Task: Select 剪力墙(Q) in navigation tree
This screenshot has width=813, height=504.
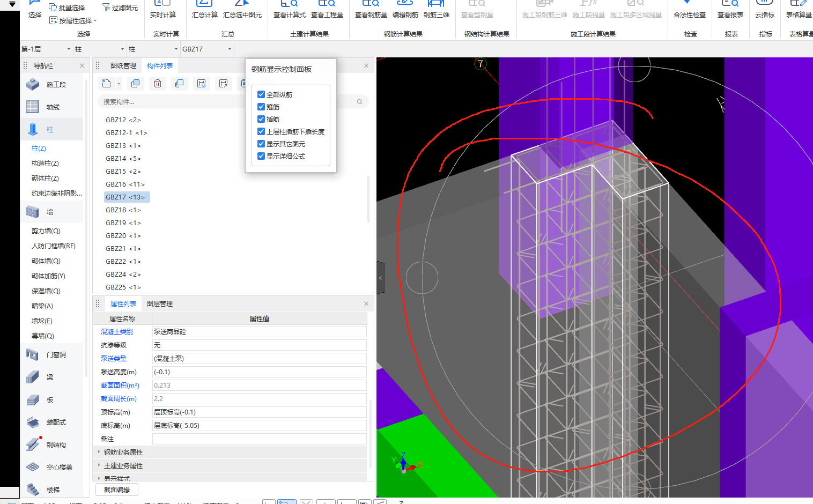Action: click(46, 231)
